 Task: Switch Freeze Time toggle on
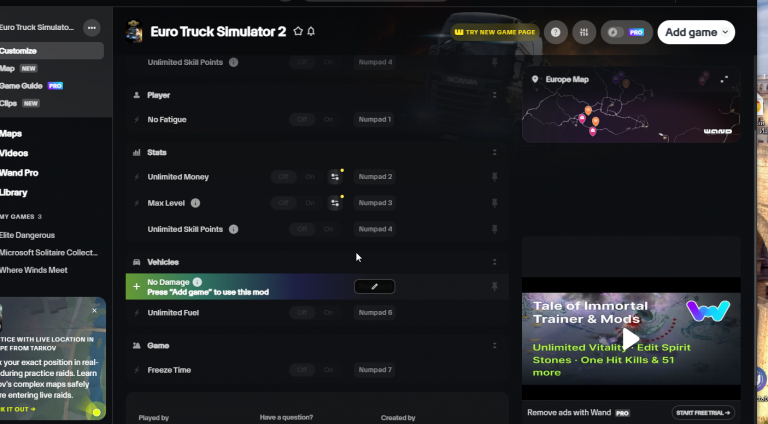pyautogui.click(x=328, y=370)
